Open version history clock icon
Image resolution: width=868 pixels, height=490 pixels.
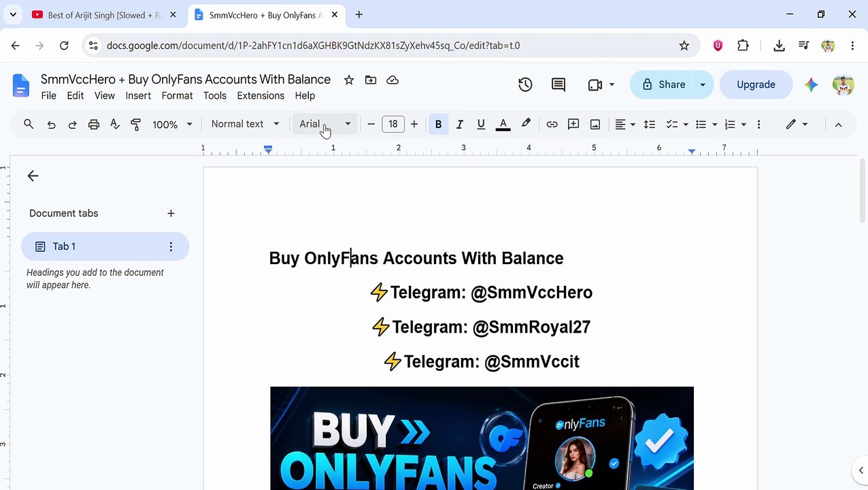[x=525, y=84]
